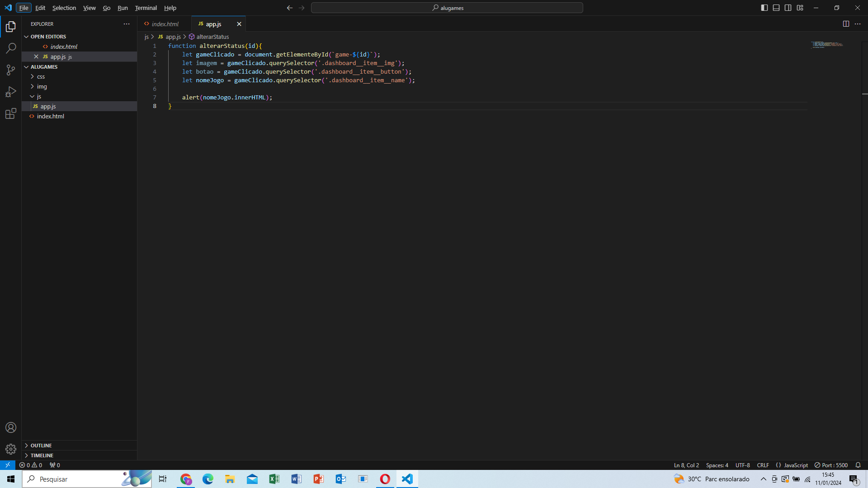Open the View menu
The image size is (868, 488).
tap(90, 8)
